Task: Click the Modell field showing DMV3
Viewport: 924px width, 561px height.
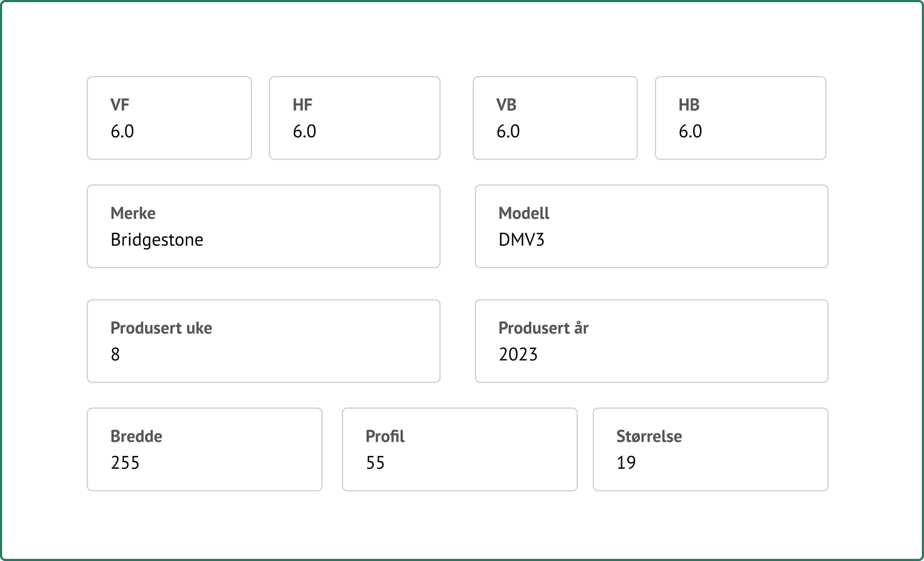Action: coord(651,226)
